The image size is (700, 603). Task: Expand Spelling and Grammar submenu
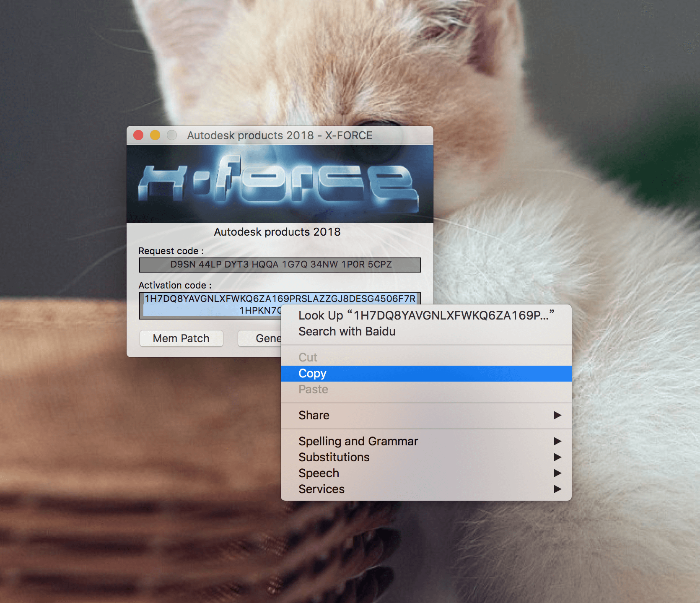(x=426, y=441)
